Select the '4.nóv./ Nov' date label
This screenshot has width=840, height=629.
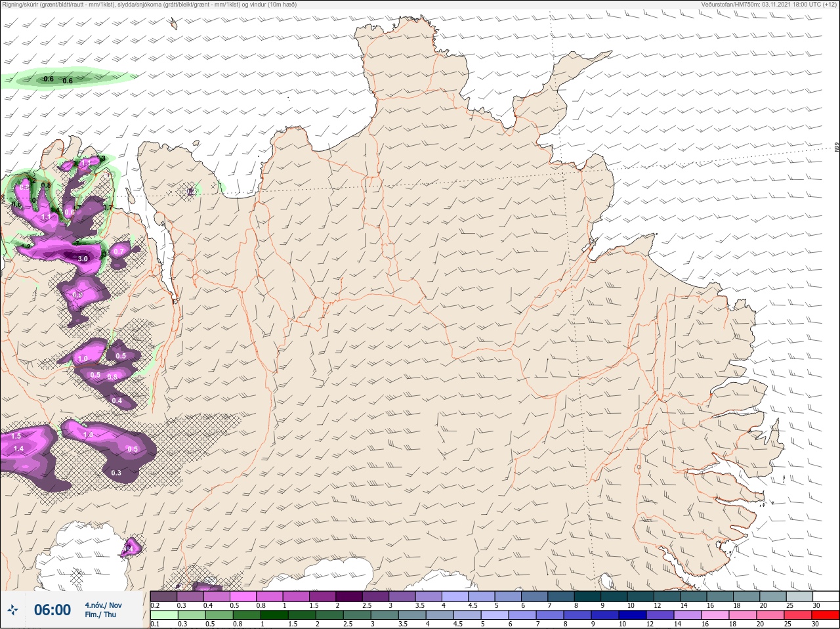[103, 605]
